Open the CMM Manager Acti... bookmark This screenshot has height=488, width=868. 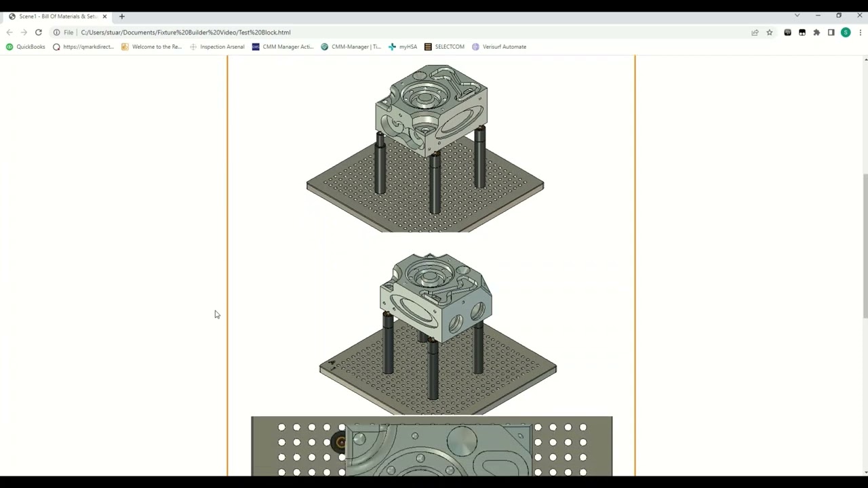coord(283,47)
